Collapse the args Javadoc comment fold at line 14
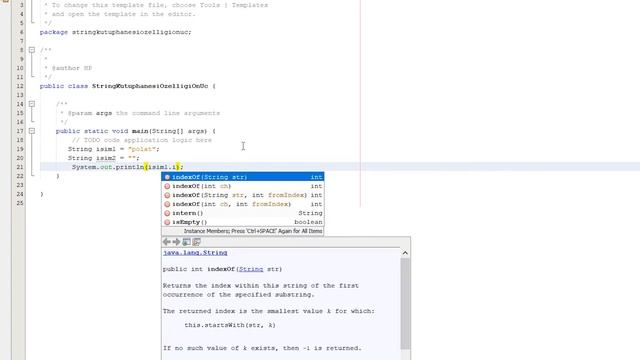Image resolution: width=640 pixels, height=360 pixels. tap(32, 104)
